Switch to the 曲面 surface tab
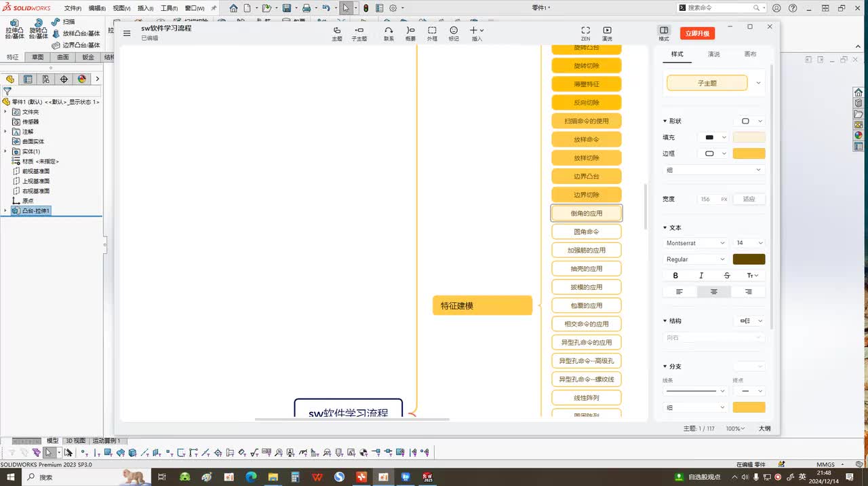Screen dimensions: 868x486 click(x=62, y=57)
